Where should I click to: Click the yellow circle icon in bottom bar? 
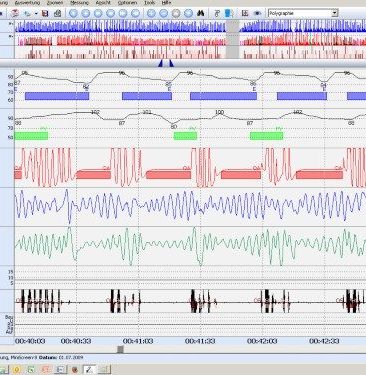[x=17, y=369]
